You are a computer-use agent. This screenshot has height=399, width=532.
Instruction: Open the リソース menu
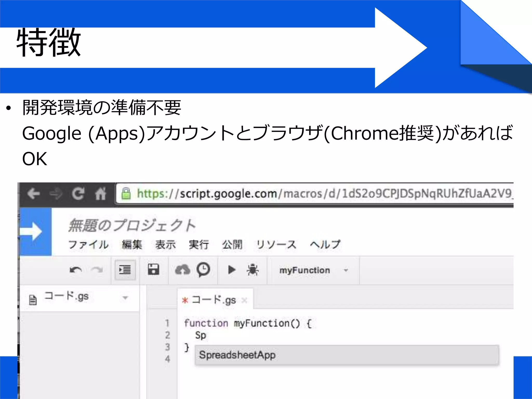coord(276,244)
